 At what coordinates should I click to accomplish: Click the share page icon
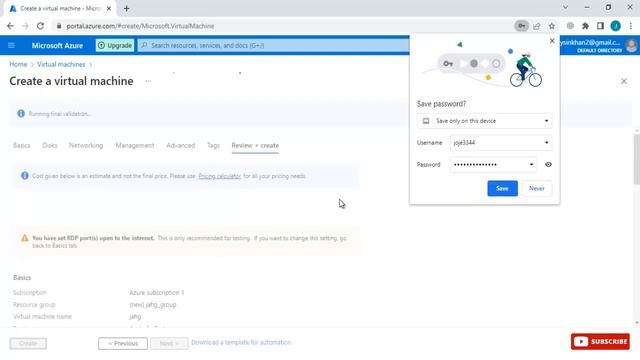click(536, 26)
